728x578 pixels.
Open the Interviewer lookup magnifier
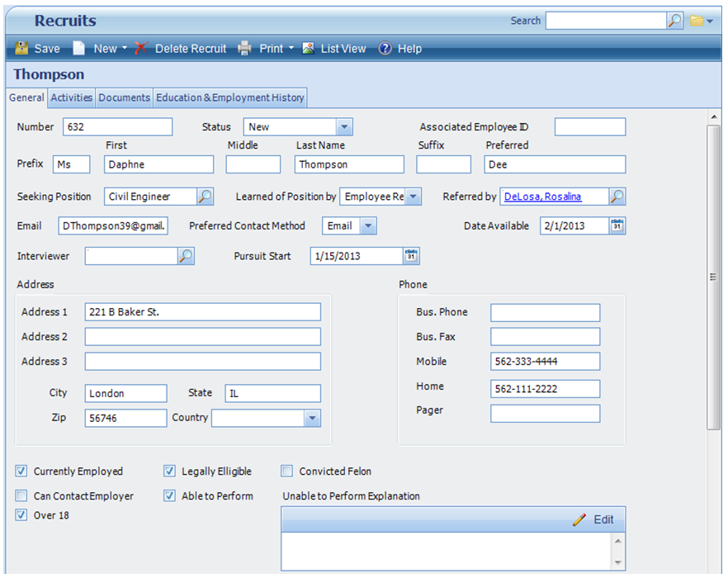187,256
